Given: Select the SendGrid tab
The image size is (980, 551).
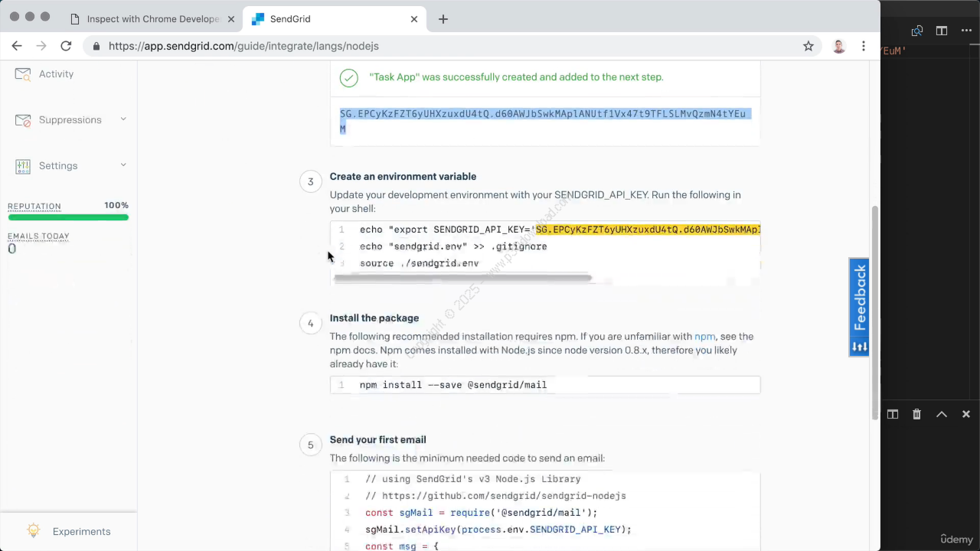Looking at the screenshot, I should (334, 19).
